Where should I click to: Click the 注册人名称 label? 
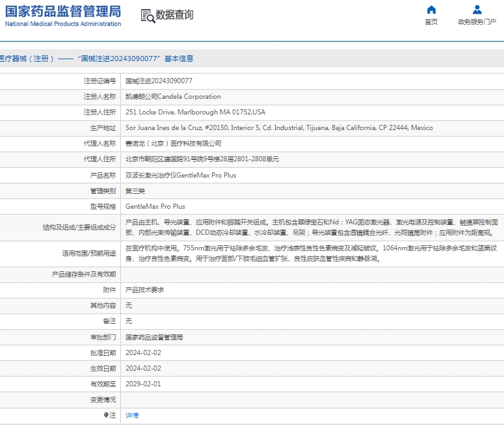pyautogui.click(x=99, y=96)
